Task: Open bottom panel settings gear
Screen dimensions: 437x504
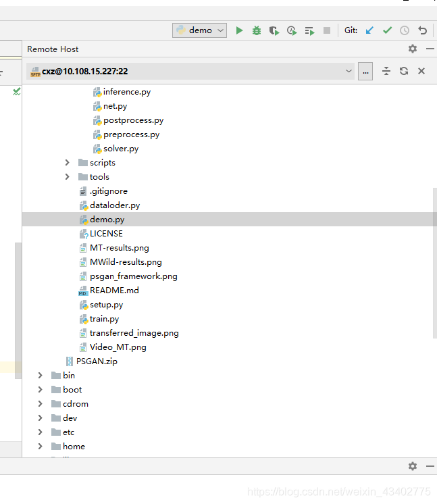Action: tap(413, 466)
